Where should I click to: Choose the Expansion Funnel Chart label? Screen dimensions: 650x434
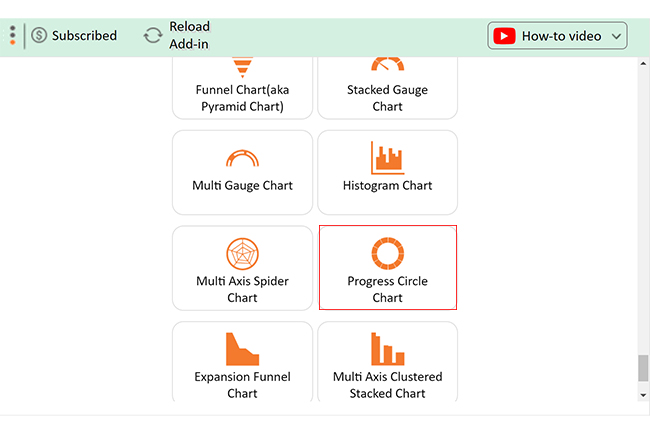tap(243, 385)
